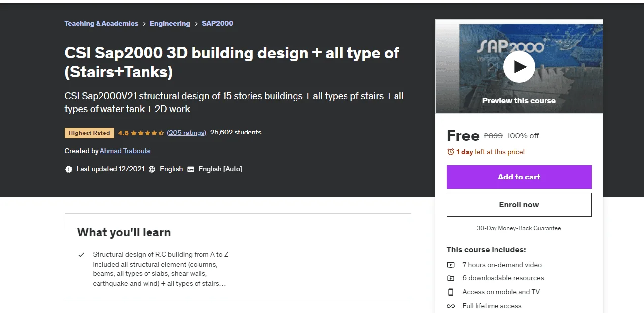The width and height of the screenshot is (644, 313).
Task: Click the '6 downloadable resources' text
Action: point(503,278)
